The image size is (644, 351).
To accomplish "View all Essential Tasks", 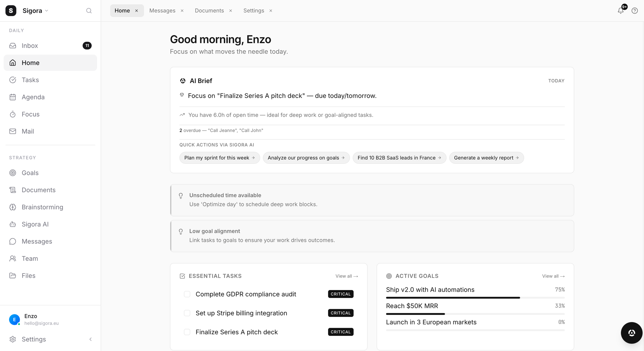I will (x=346, y=276).
